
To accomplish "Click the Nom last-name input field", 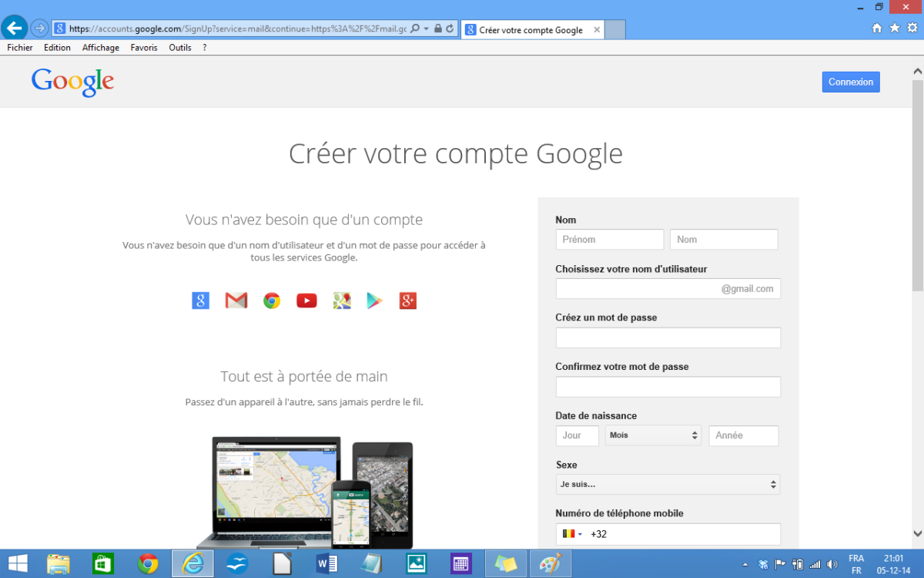I will [x=724, y=240].
